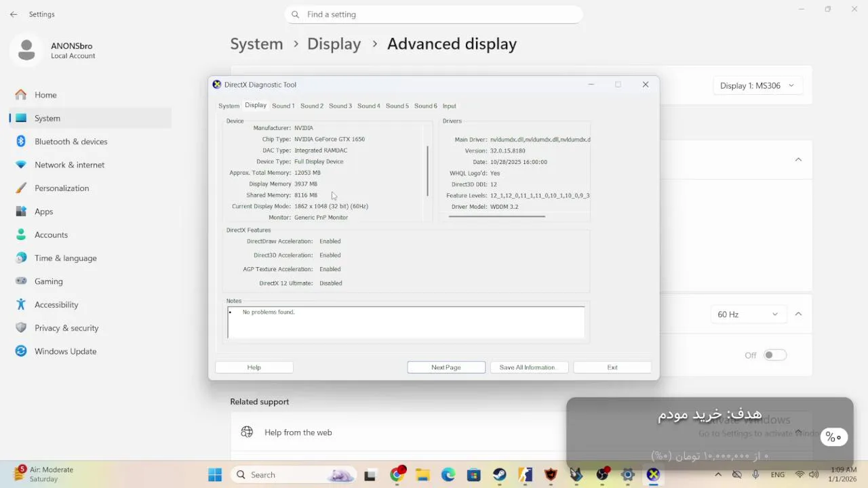Viewport: 868px width, 488px height.
Task: Switch to Sound 4 tab
Action: tap(368, 106)
